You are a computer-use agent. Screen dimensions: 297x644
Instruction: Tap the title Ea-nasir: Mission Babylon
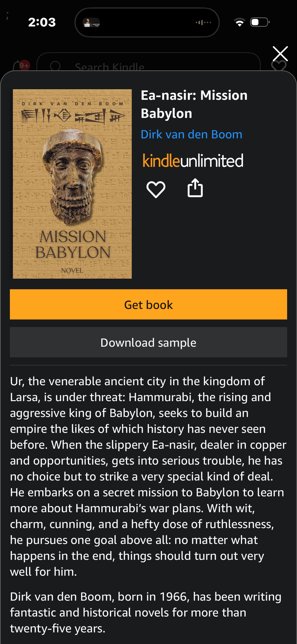coord(194,104)
